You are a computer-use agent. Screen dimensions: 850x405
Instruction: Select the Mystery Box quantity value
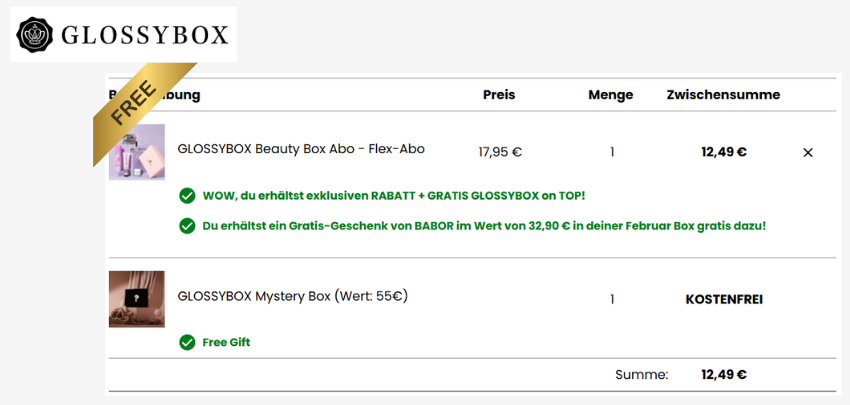click(x=612, y=299)
